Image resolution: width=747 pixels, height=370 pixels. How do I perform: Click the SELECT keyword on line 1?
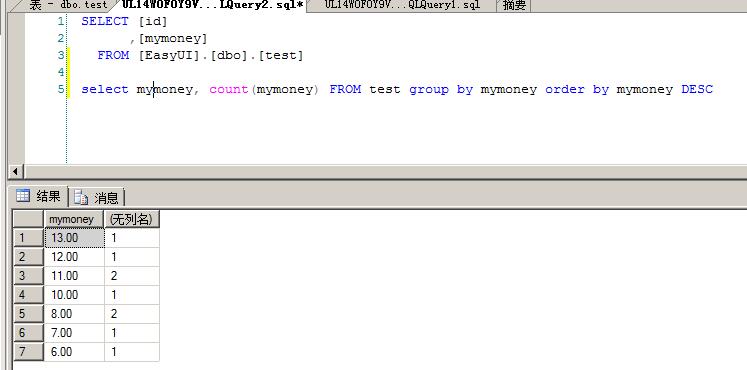coord(105,21)
